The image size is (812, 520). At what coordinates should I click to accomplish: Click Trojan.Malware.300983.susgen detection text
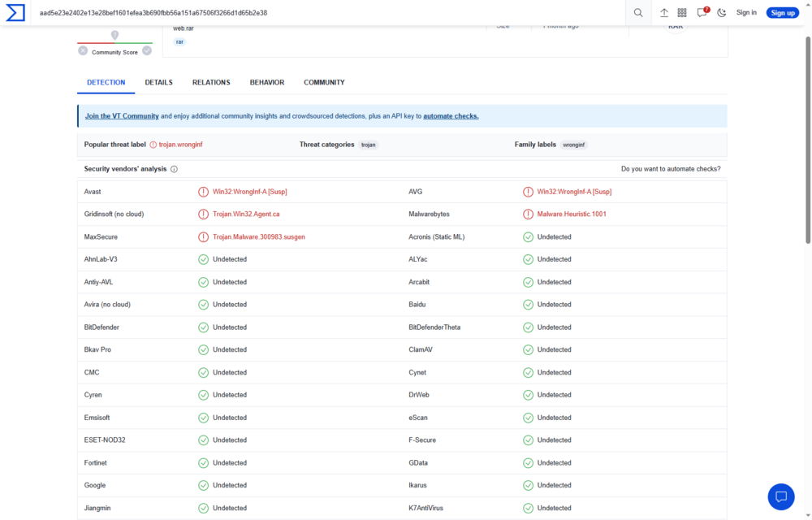pyautogui.click(x=259, y=236)
